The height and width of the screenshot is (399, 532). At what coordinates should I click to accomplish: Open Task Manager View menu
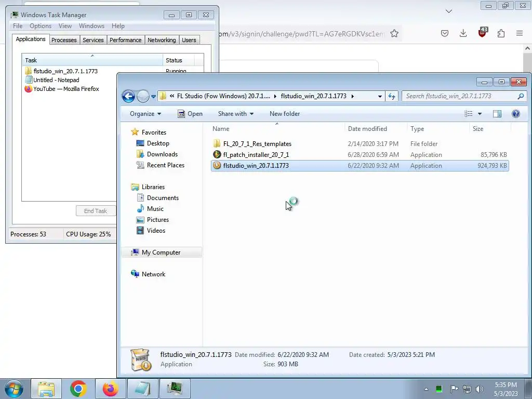(65, 26)
